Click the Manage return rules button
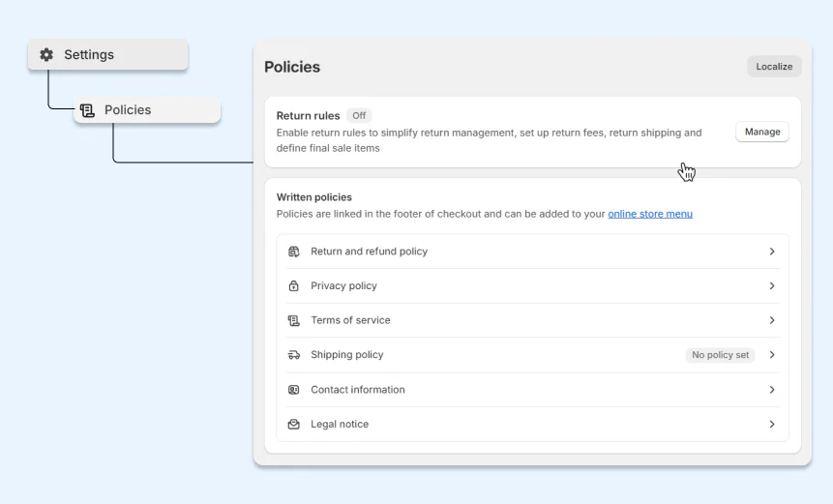 click(x=762, y=132)
